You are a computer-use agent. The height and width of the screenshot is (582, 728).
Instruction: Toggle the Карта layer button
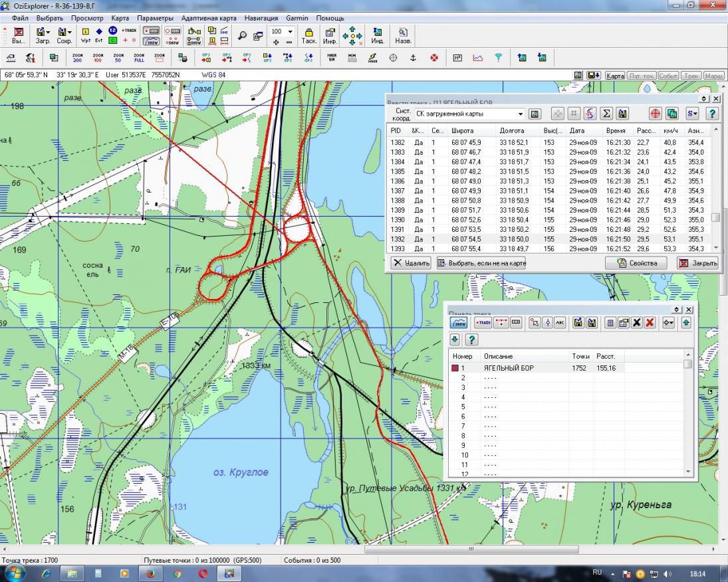click(x=615, y=76)
